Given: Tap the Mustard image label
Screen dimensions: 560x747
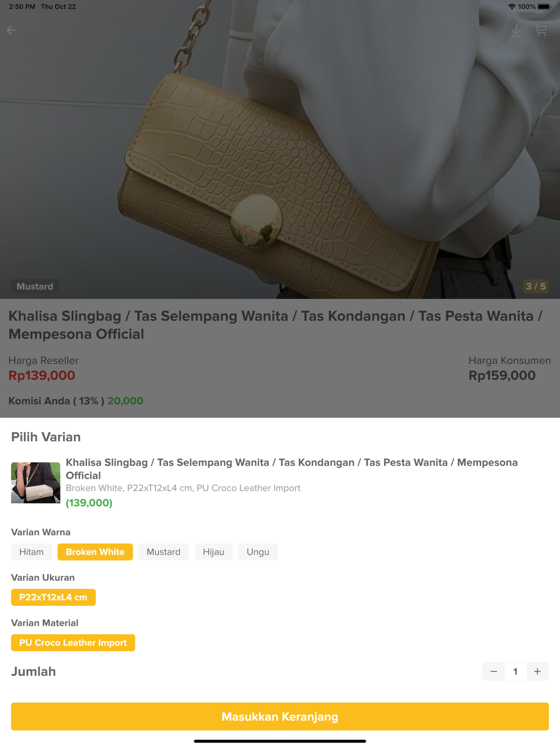Looking at the screenshot, I should point(35,287).
